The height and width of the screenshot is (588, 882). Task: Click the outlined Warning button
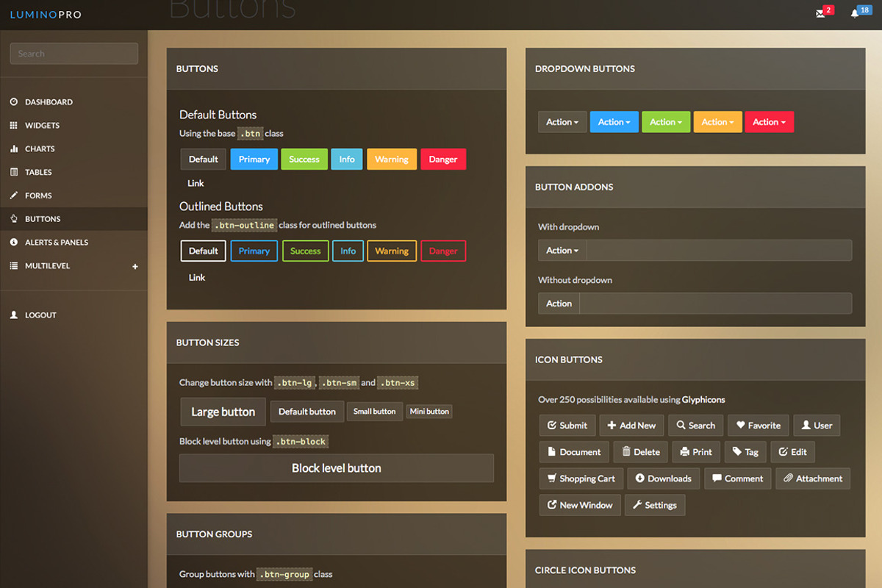[392, 251]
